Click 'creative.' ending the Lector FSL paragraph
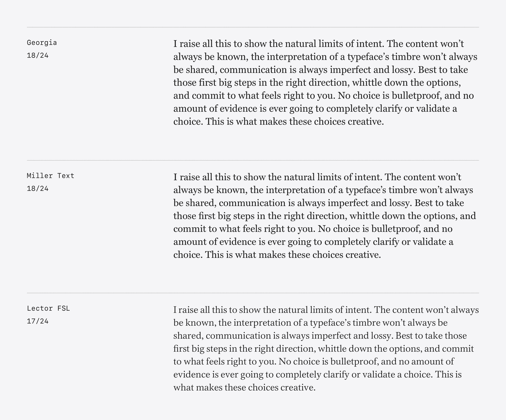Image resolution: width=506 pixels, height=420 pixels. click(298, 387)
